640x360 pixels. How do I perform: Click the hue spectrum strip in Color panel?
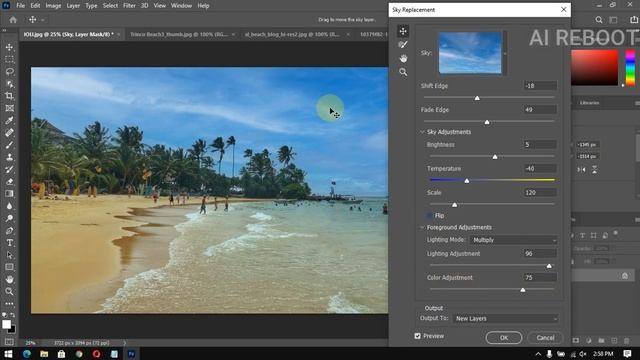point(630,68)
